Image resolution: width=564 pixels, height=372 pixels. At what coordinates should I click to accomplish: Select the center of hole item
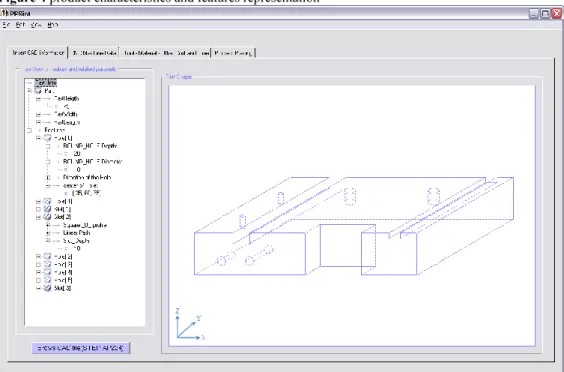tap(80, 186)
